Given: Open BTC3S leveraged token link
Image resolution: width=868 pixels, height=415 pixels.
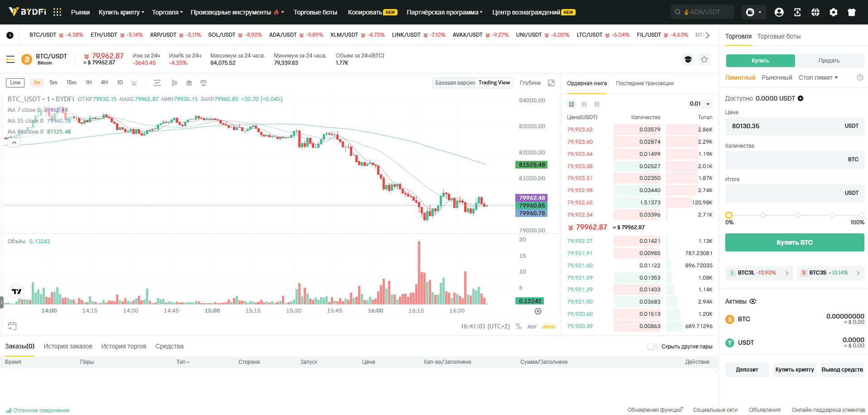Looking at the screenshot, I should click(x=830, y=273).
